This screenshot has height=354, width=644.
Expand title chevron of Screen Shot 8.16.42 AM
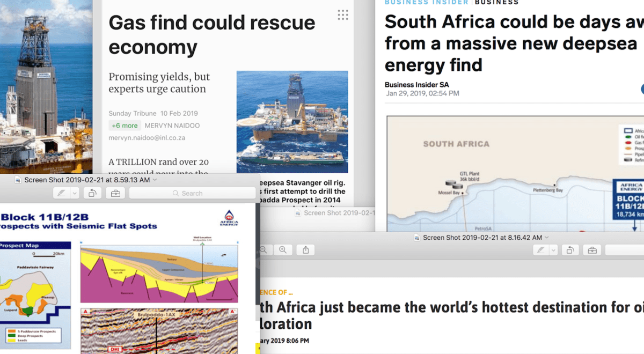[547, 237]
